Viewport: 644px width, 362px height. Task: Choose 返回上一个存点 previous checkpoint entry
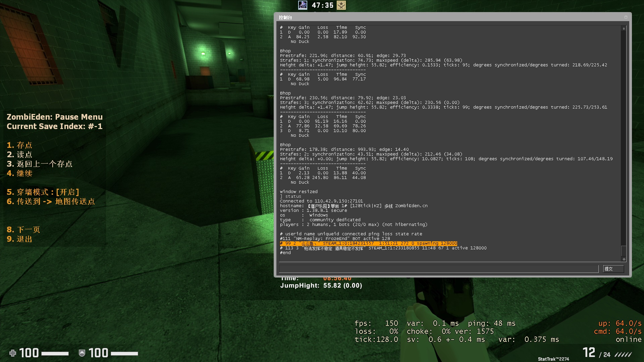pyautogui.click(x=40, y=164)
